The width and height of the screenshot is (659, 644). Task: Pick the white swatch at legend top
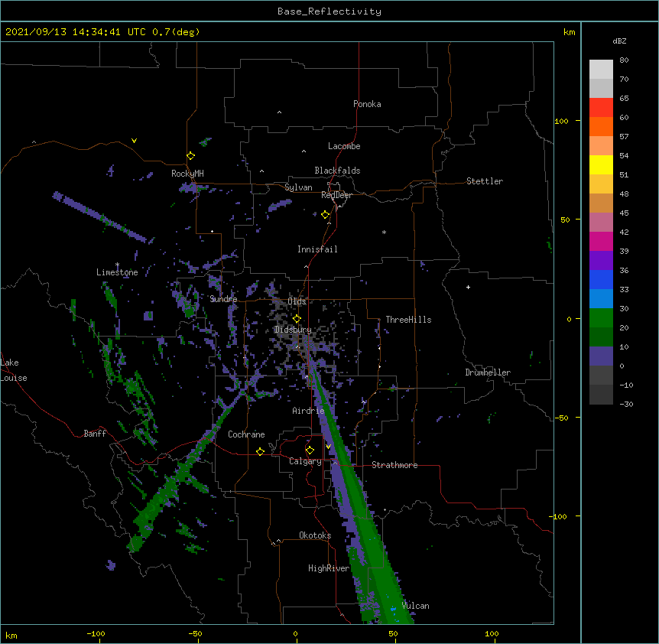point(601,69)
